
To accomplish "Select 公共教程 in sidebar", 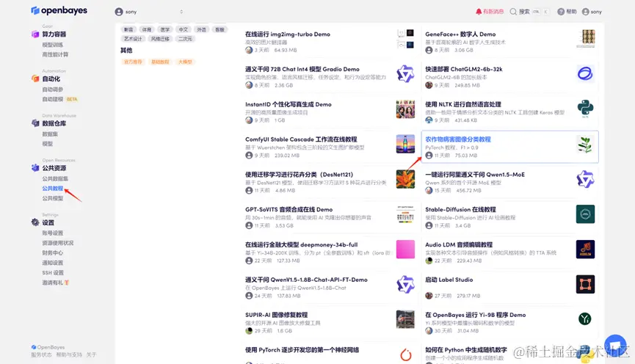I will pos(53,189).
